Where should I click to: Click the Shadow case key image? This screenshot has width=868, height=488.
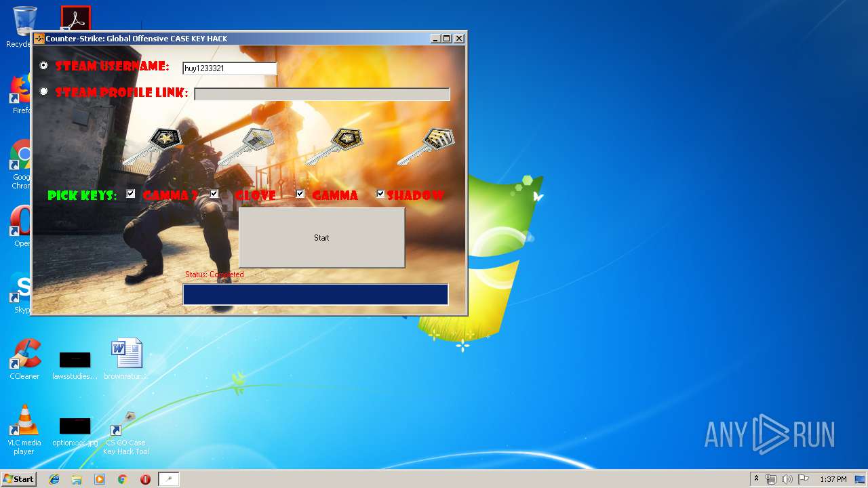pos(425,146)
